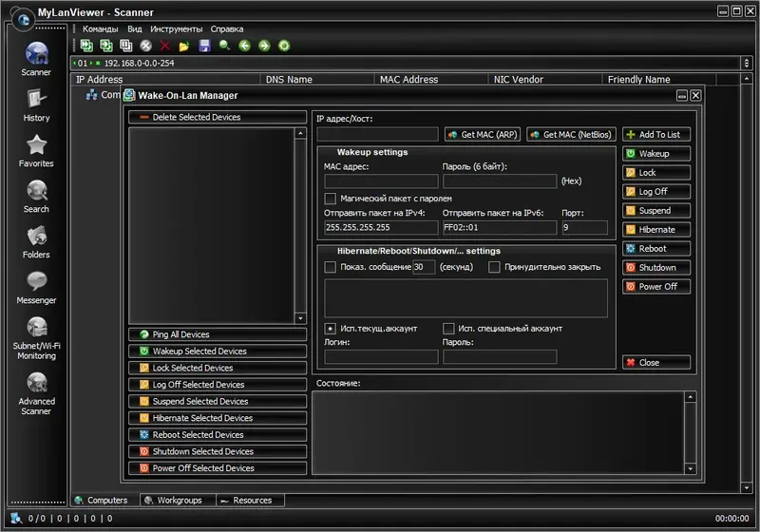Select the 'Исп.текущ.аккаунт' radio button
The width and height of the screenshot is (760, 532).
[x=330, y=329]
